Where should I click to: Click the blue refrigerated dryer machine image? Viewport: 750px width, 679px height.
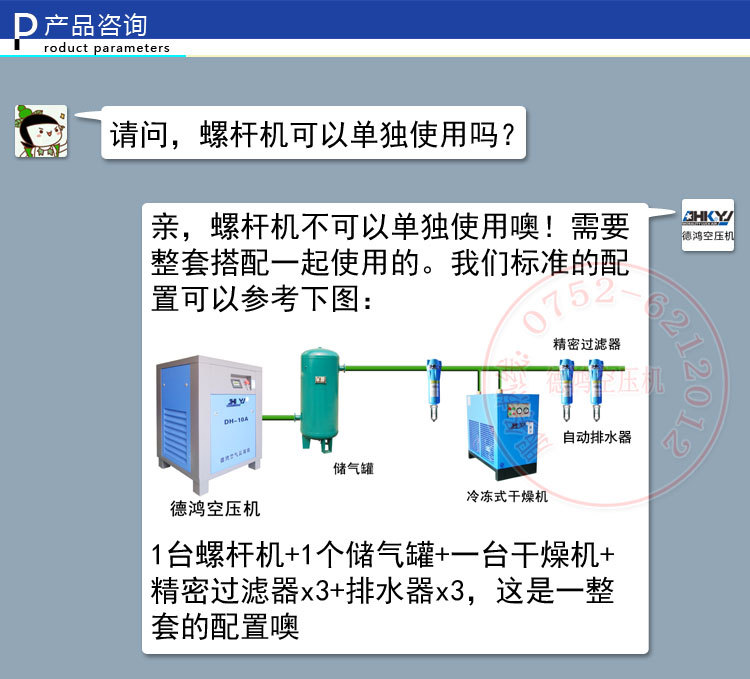point(503,436)
